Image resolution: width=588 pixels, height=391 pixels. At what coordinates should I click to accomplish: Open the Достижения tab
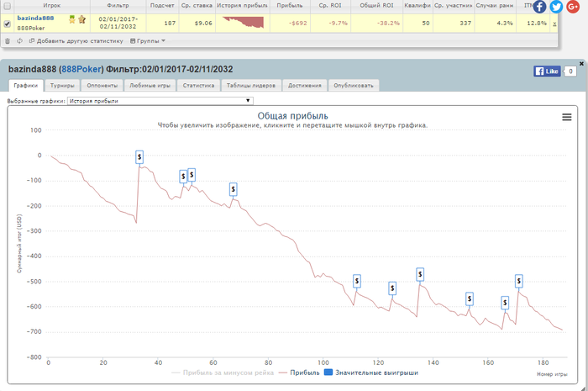[304, 86]
